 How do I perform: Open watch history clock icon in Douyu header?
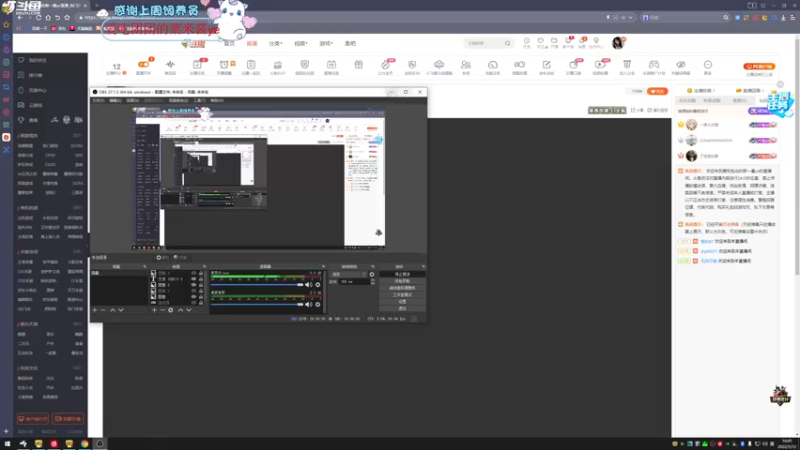tap(527, 41)
